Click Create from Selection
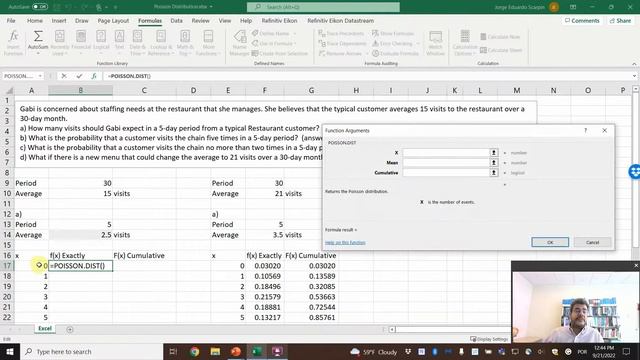 280,53
